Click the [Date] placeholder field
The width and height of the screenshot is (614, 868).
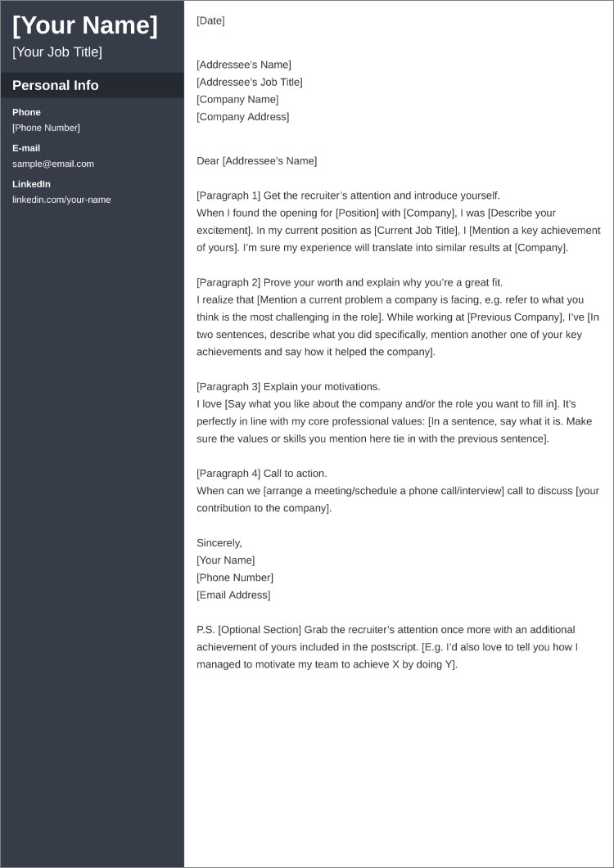pyautogui.click(x=210, y=21)
